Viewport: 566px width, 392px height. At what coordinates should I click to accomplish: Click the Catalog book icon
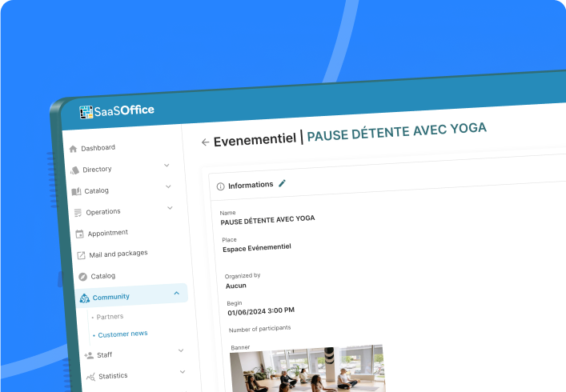76,191
